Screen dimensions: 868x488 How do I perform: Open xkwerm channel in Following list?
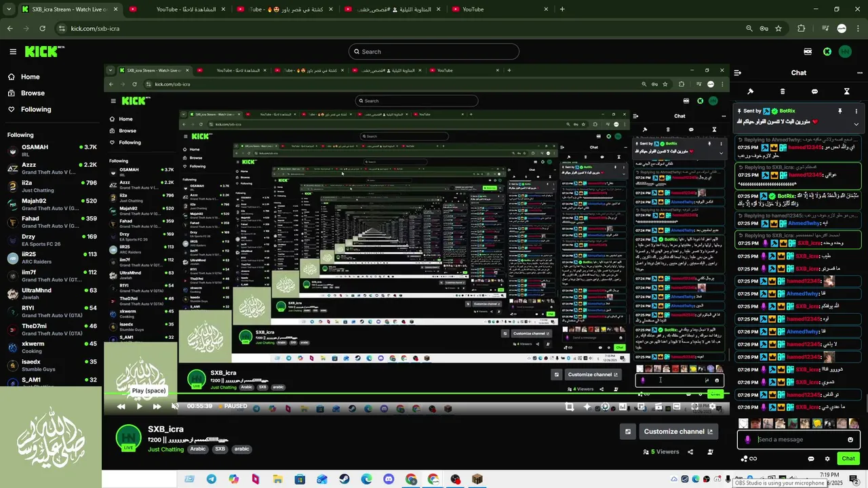point(52,347)
